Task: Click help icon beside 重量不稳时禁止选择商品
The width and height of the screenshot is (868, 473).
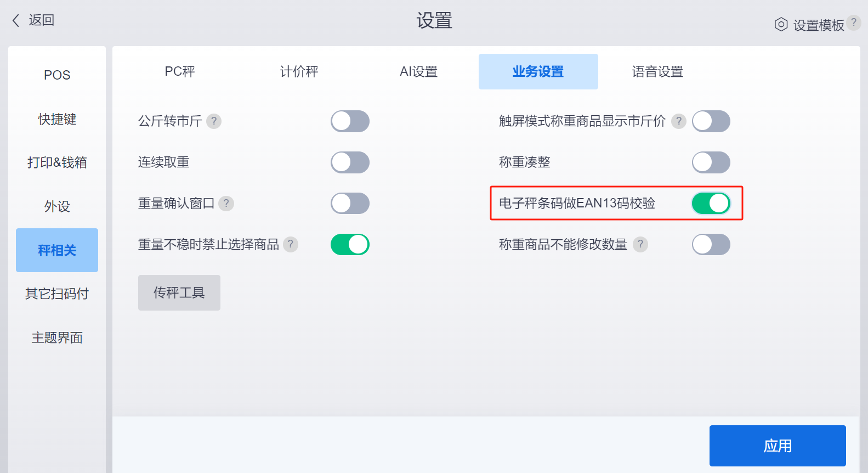Action: [x=291, y=244]
